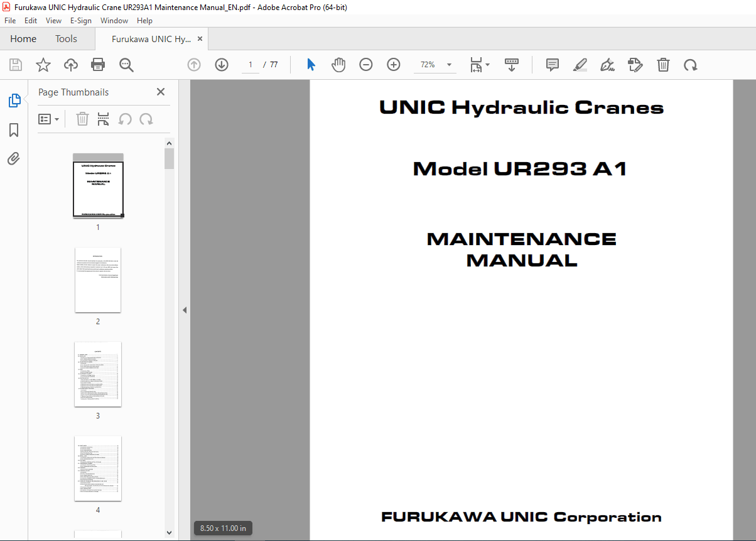Share the file via the cloud icon

click(x=70, y=65)
